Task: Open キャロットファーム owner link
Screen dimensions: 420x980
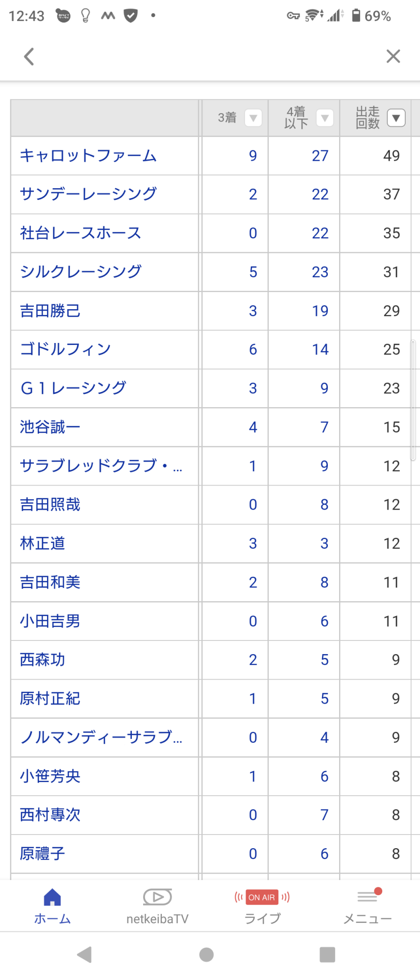Action: coord(88,156)
